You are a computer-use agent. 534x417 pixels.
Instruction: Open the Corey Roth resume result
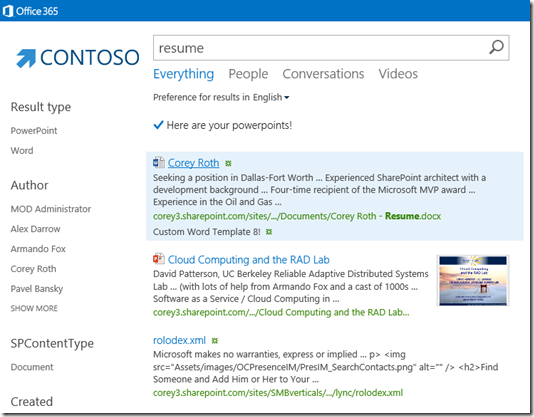coord(193,163)
